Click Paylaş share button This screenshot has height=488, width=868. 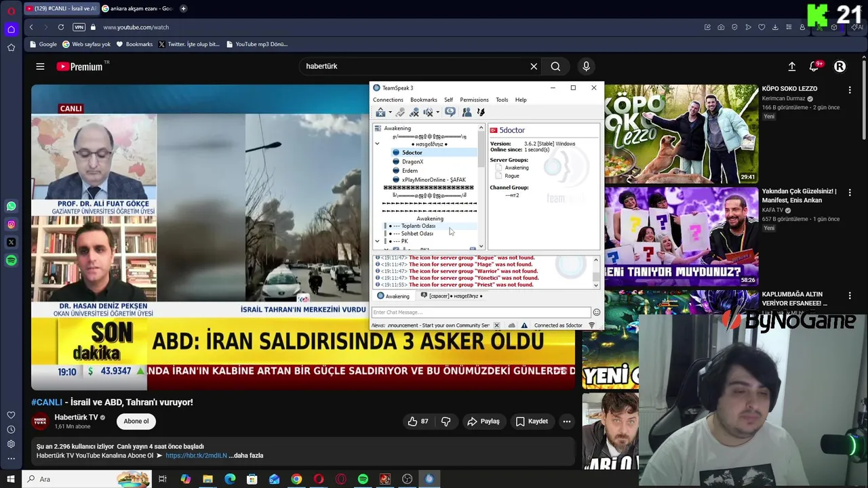483,421
